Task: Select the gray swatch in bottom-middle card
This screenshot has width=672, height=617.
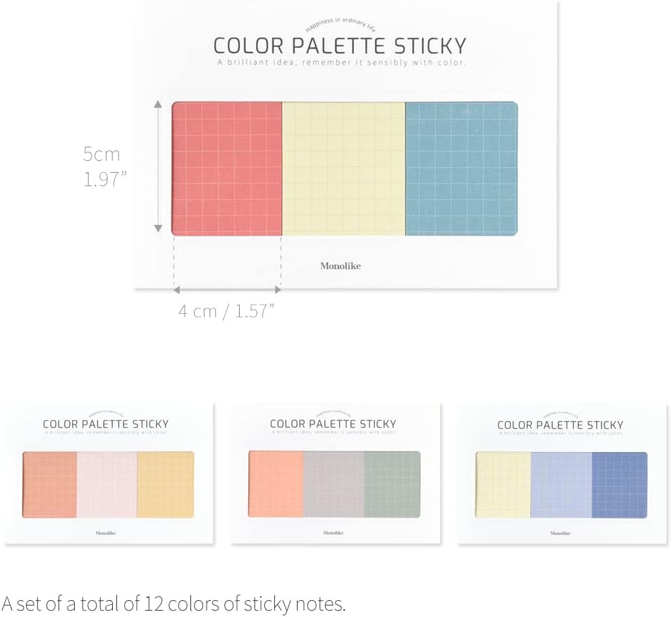Action: 334,484
